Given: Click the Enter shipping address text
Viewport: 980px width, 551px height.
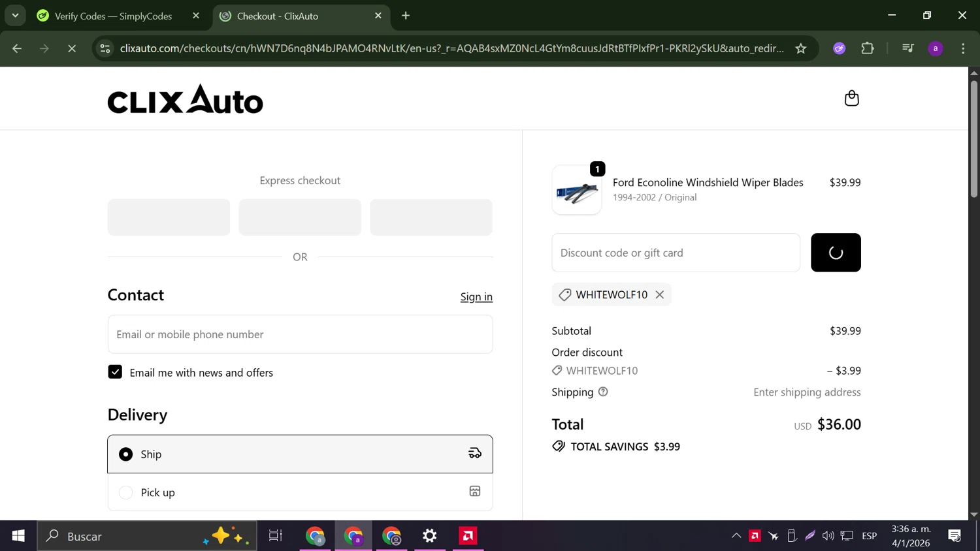Looking at the screenshot, I should pyautogui.click(x=807, y=392).
